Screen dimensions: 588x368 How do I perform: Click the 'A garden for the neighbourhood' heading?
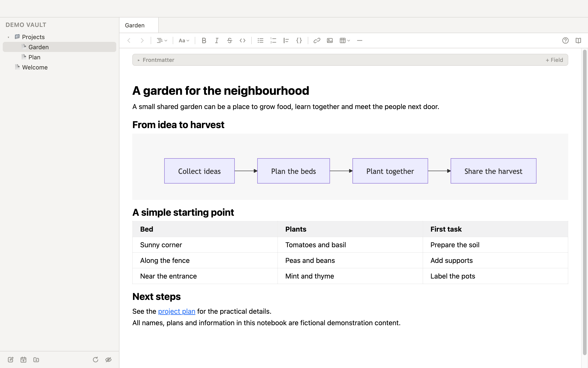pyautogui.click(x=221, y=91)
